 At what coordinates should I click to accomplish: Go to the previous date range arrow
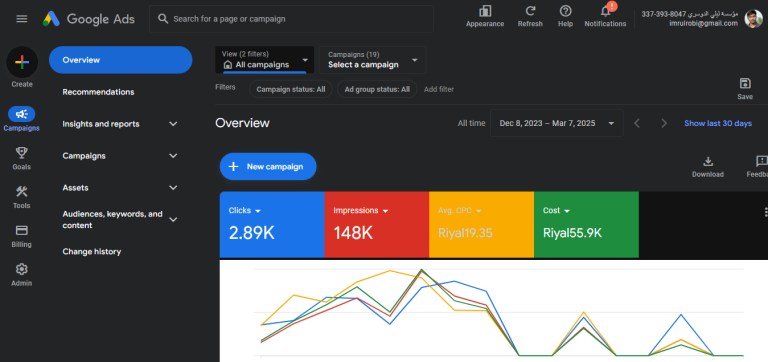click(637, 123)
